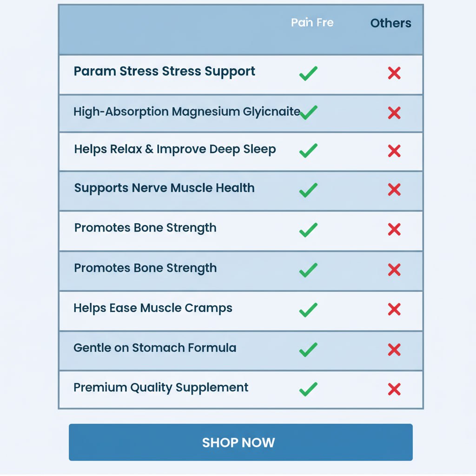
Task: Click the "Helps Relax & Improve Deep Sleep" text
Action: (175, 149)
